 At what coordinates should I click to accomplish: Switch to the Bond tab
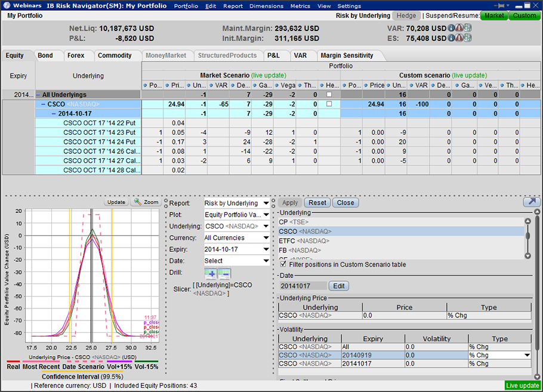pyautogui.click(x=45, y=55)
